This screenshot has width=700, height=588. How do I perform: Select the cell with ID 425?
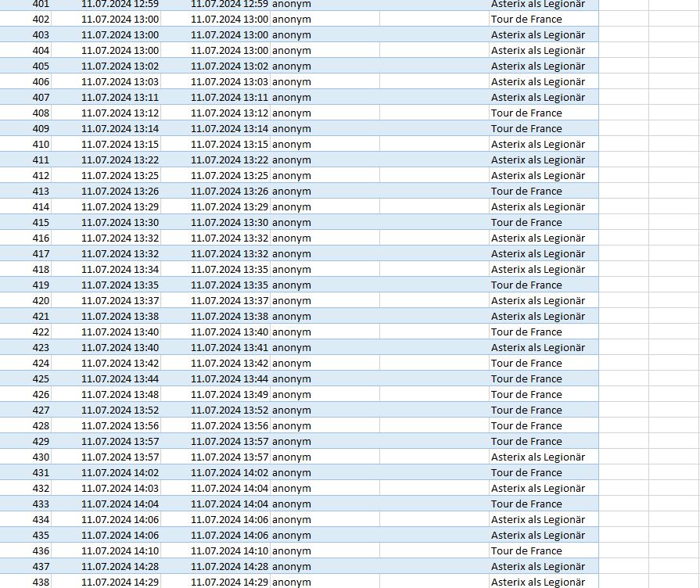coord(41,379)
